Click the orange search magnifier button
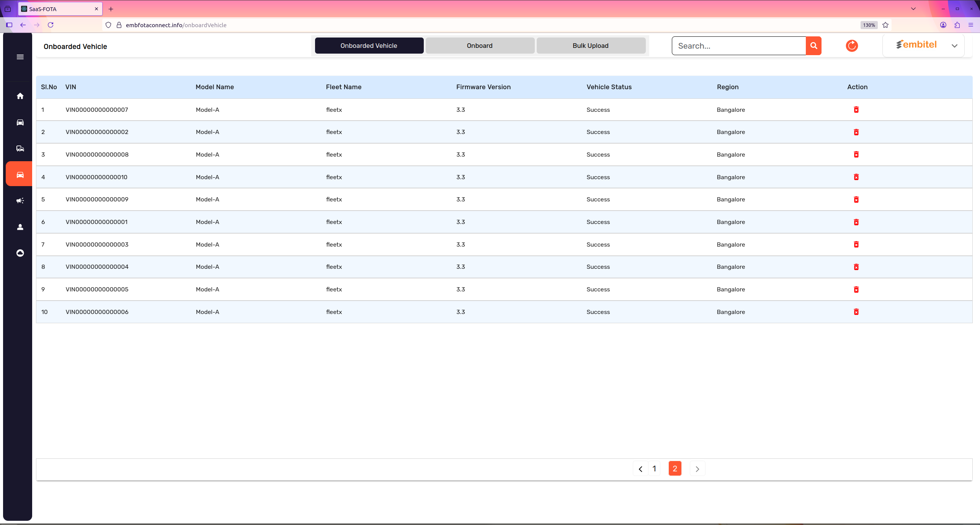 pyautogui.click(x=813, y=46)
